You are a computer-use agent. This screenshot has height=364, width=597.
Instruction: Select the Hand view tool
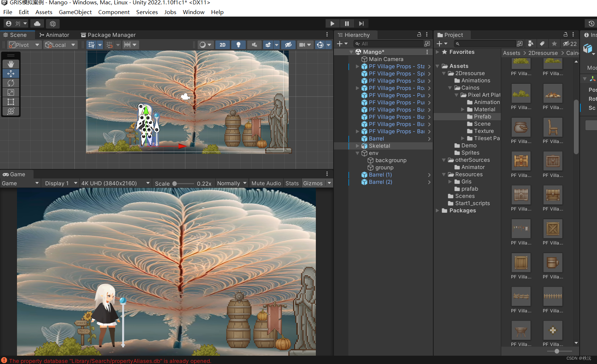pos(11,64)
